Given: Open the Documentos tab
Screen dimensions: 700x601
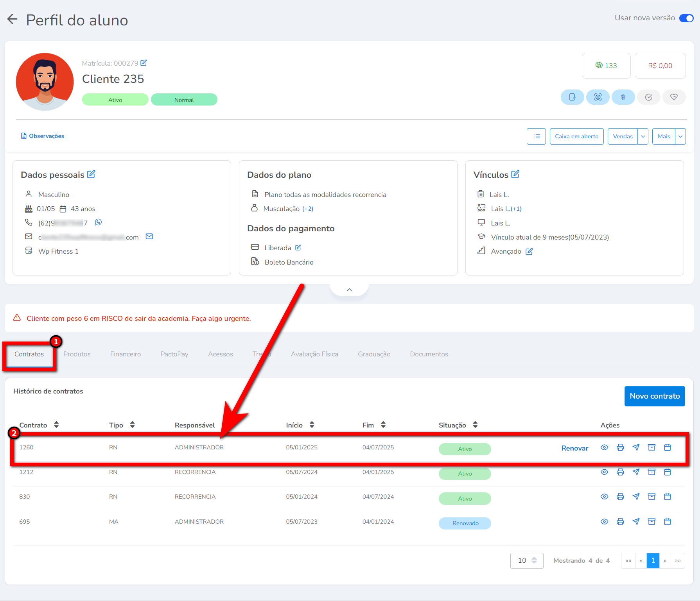Looking at the screenshot, I should tap(429, 354).
